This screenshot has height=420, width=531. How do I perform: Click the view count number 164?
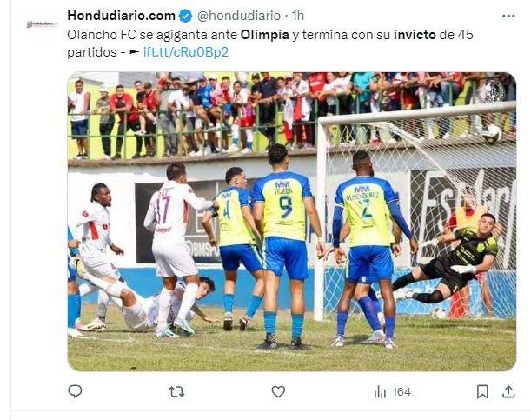click(x=402, y=392)
